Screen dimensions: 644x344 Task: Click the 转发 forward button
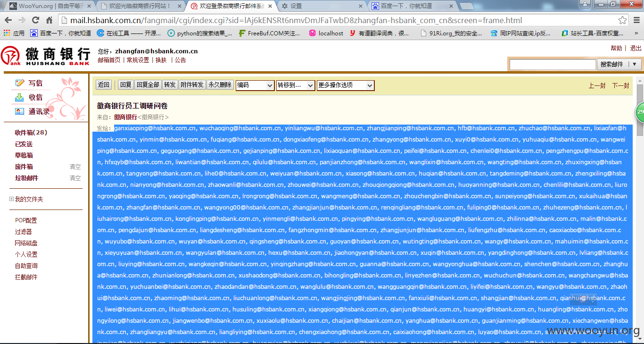point(170,85)
